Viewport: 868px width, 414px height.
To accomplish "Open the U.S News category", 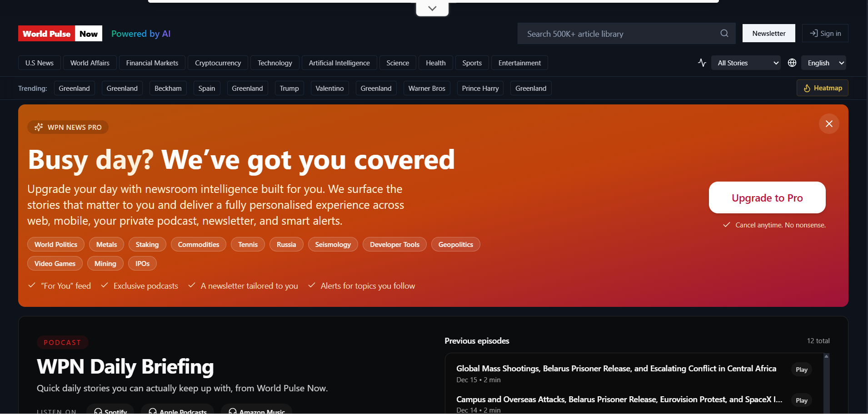I will click(x=40, y=63).
